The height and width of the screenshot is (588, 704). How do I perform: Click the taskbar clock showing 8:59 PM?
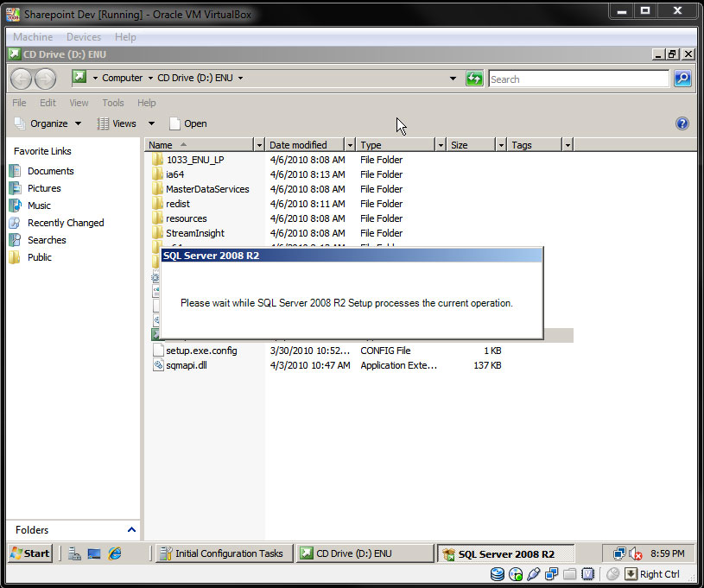[667, 553]
